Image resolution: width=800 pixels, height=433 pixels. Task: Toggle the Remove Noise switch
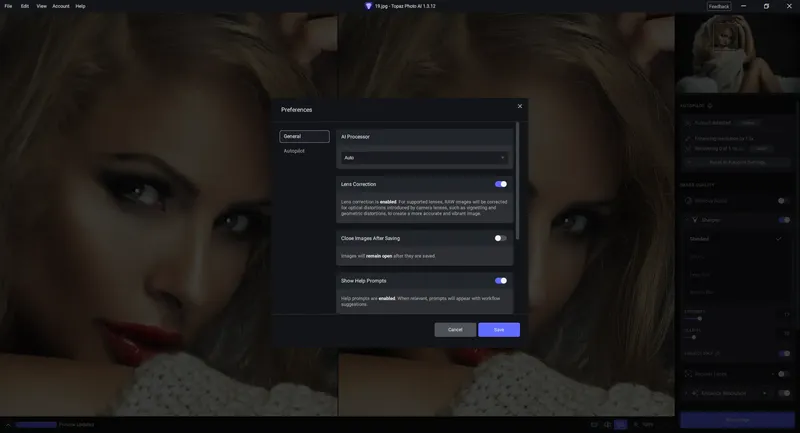click(x=783, y=201)
